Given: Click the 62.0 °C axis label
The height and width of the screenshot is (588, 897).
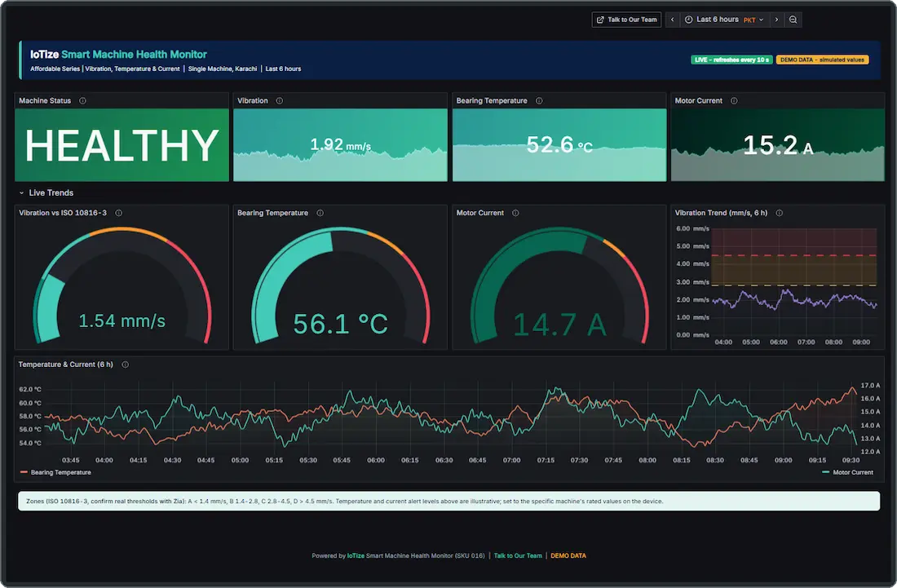Looking at the screenshot, I should (x=29, y=390).
